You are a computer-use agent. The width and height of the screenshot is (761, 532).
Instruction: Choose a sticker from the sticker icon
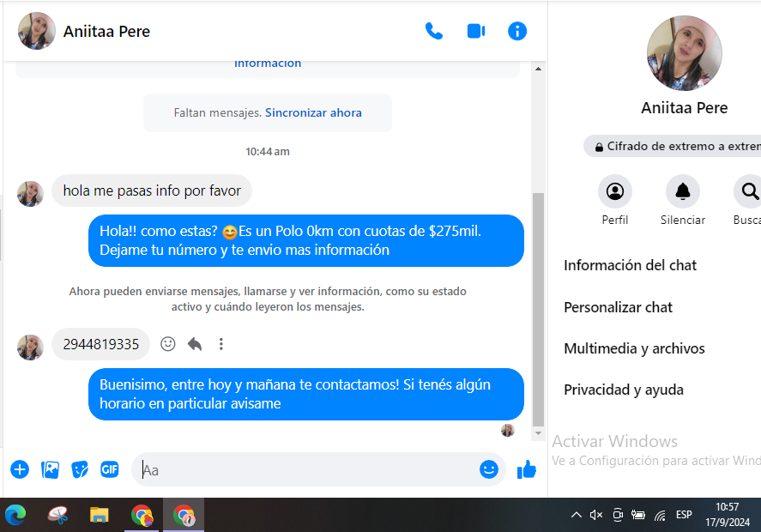coord(80,469)
